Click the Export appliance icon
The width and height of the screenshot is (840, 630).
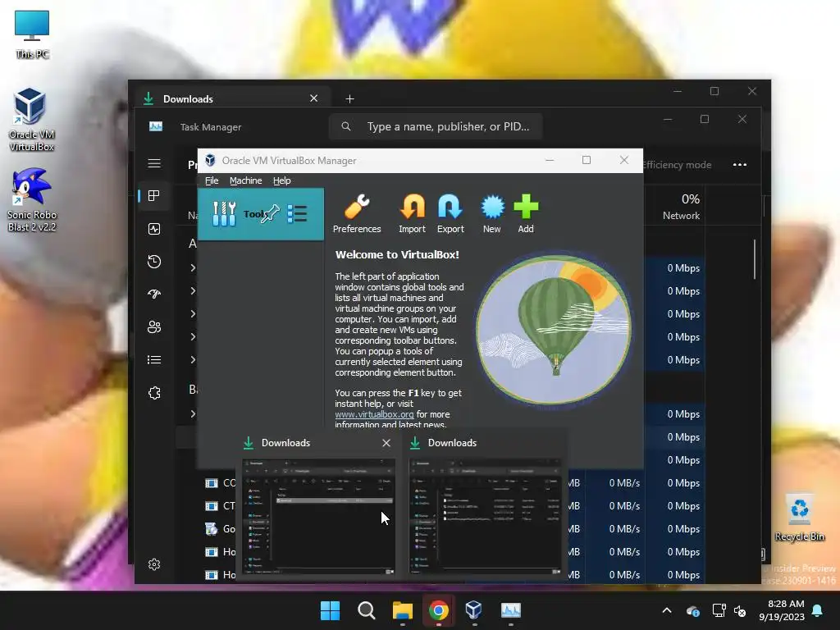point(450,214)
